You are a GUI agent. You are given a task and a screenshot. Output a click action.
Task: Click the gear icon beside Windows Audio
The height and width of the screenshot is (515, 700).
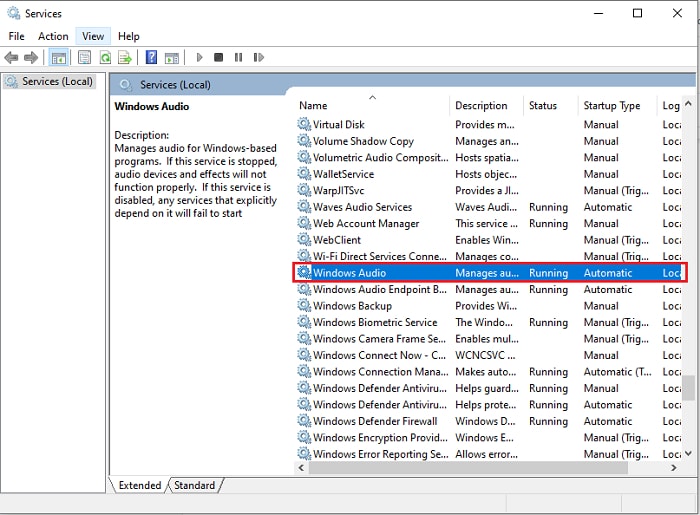point(304,272)
